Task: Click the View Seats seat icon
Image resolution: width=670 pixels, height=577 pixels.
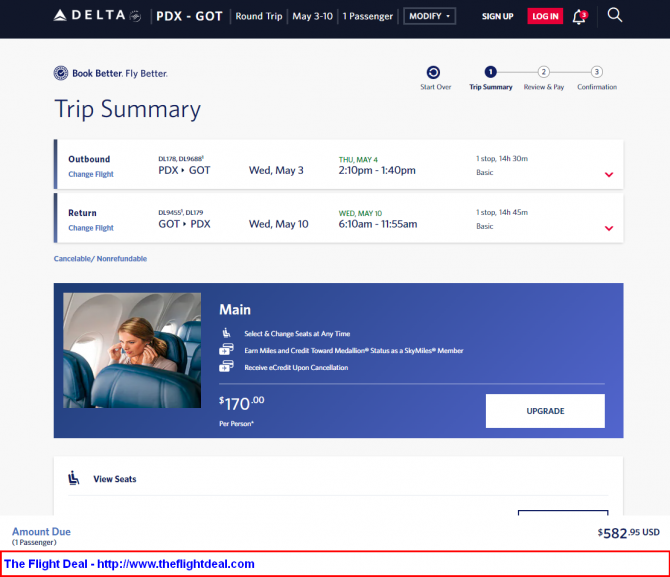Action: tap(74, 478)
